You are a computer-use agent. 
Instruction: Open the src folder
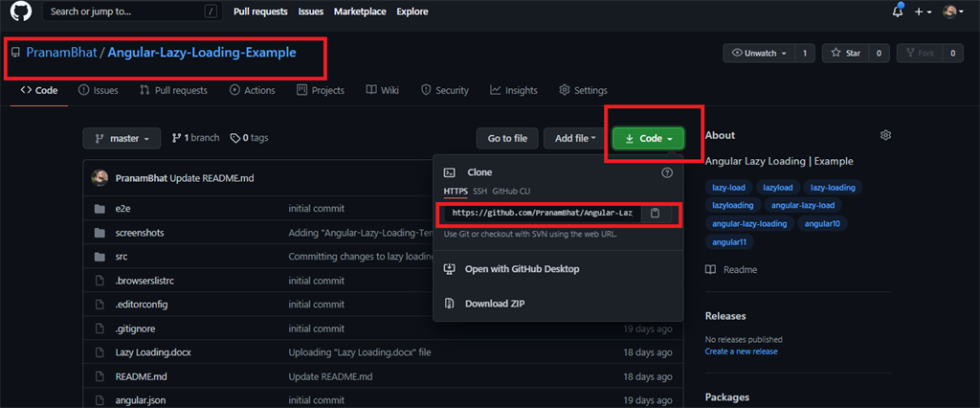pyautogui.click(x=122, y=257)
